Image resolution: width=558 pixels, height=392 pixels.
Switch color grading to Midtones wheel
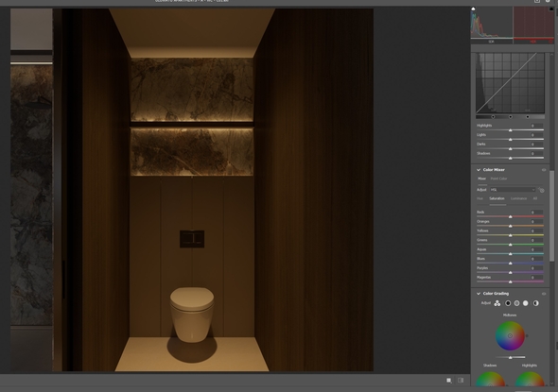pos(516,303)
